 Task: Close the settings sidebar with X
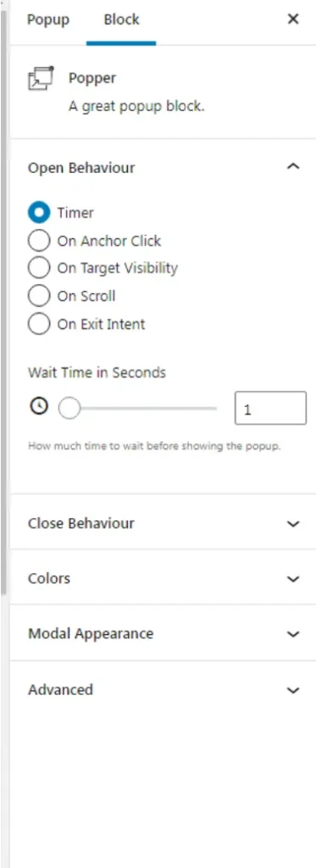click(x=293, y=19)
